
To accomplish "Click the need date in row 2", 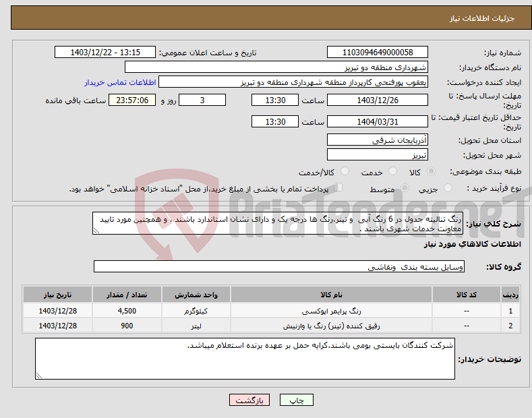I will click(x=58, y=326).
